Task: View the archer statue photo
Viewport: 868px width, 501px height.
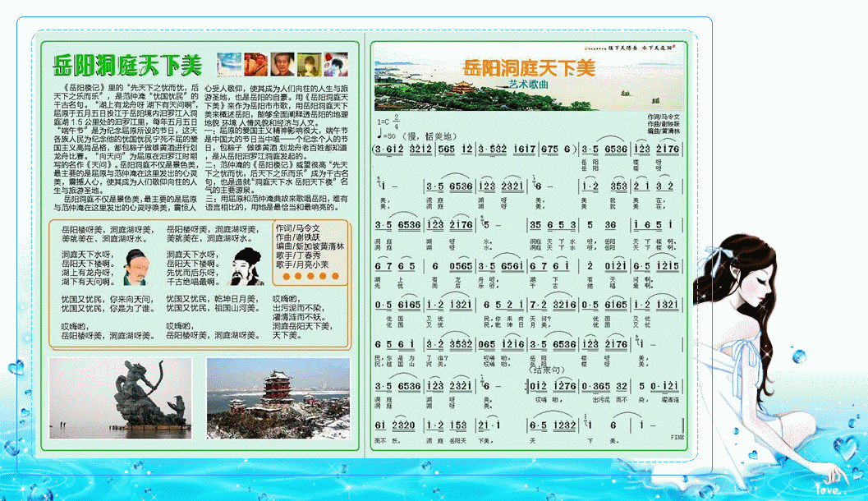Action: point(121,398)
